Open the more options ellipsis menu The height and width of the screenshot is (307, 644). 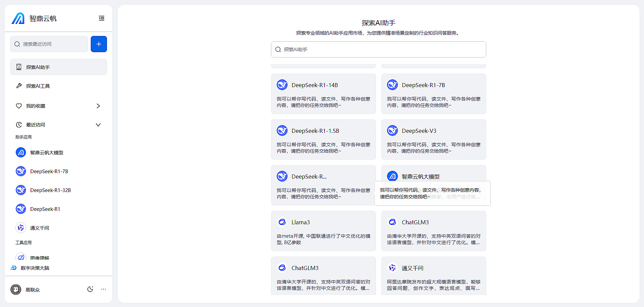104,289
